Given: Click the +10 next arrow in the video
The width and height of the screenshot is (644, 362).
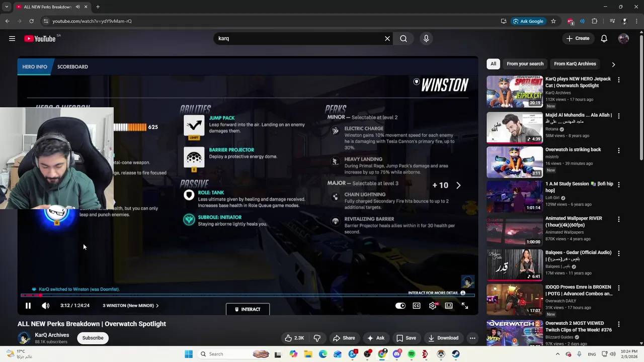Looking at the screenshot, I should click(x=458, y=186).
